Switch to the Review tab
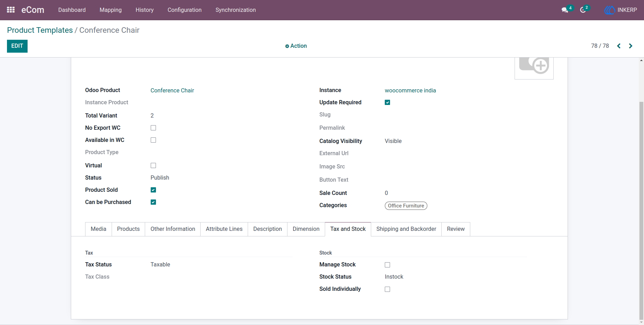Image resolution: width=644 pixels, height=325 pixels. coord(456,229)
